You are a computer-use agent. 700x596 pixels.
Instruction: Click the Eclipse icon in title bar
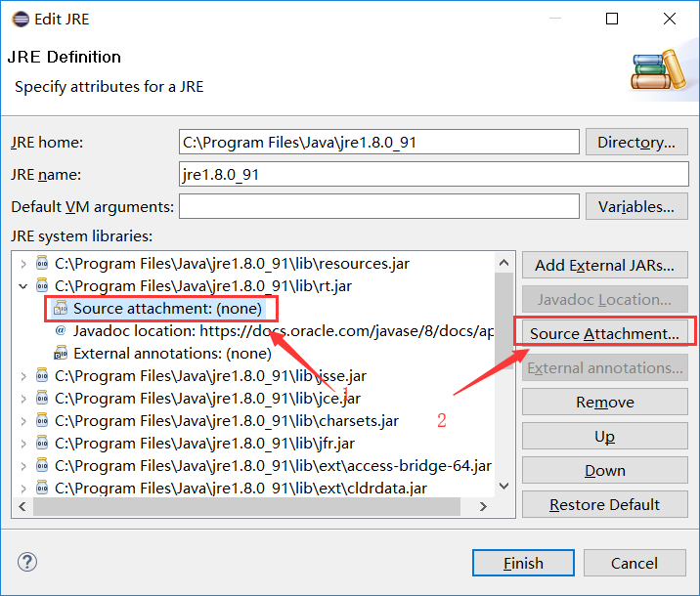click(21, 20)
